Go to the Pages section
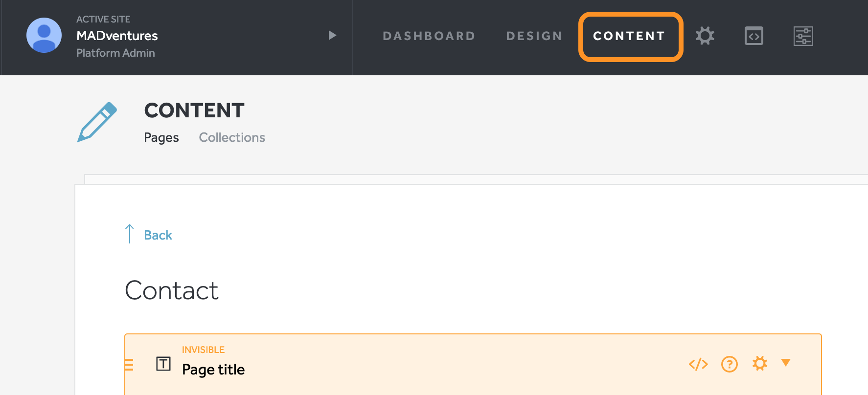The width and height of the screenshot is (868, 395). (x=161, y=138)
